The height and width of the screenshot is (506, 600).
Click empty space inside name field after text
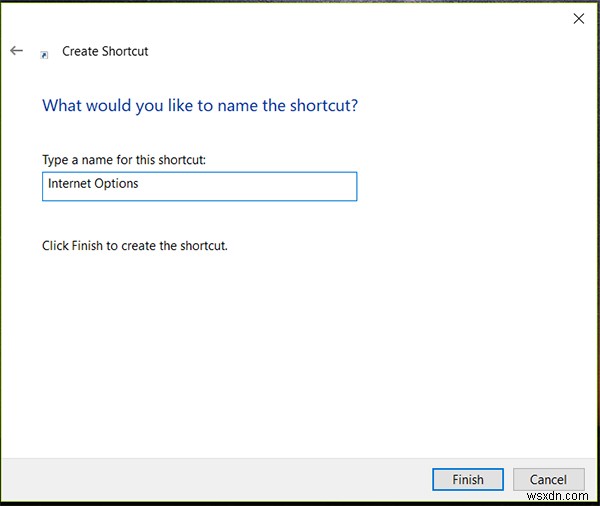[x=247, y=186]
